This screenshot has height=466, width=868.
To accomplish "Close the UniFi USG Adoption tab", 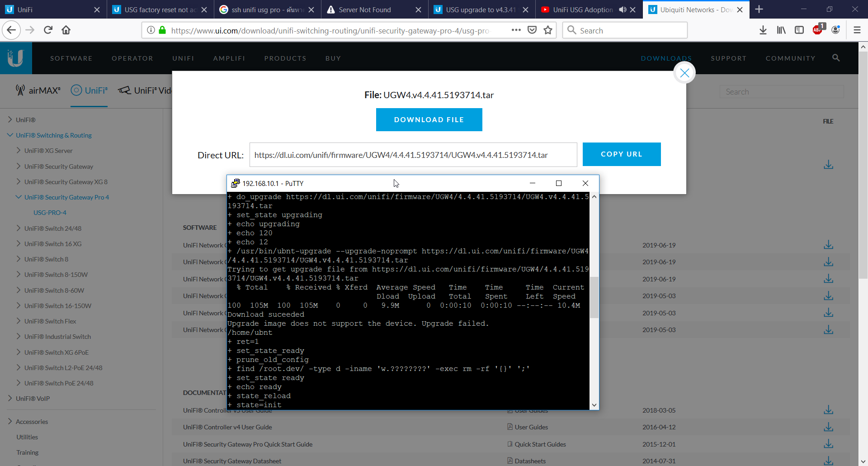I will coord(632,10).
